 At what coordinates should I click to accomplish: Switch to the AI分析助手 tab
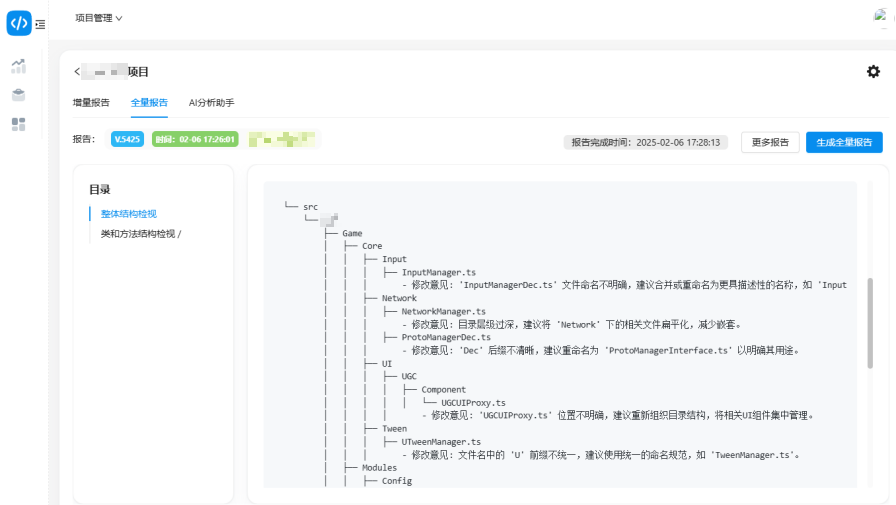click(211, 103)
